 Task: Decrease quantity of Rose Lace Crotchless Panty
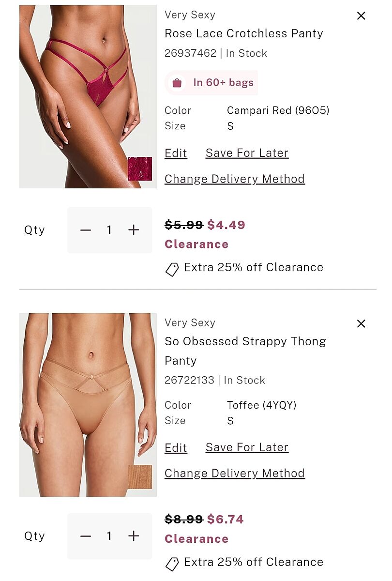click(86, 230)
